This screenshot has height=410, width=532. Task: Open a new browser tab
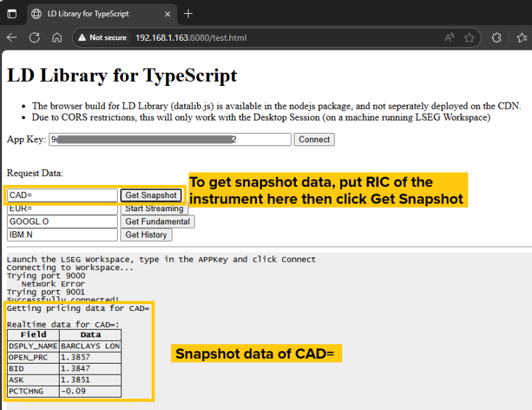coord(188,14)
